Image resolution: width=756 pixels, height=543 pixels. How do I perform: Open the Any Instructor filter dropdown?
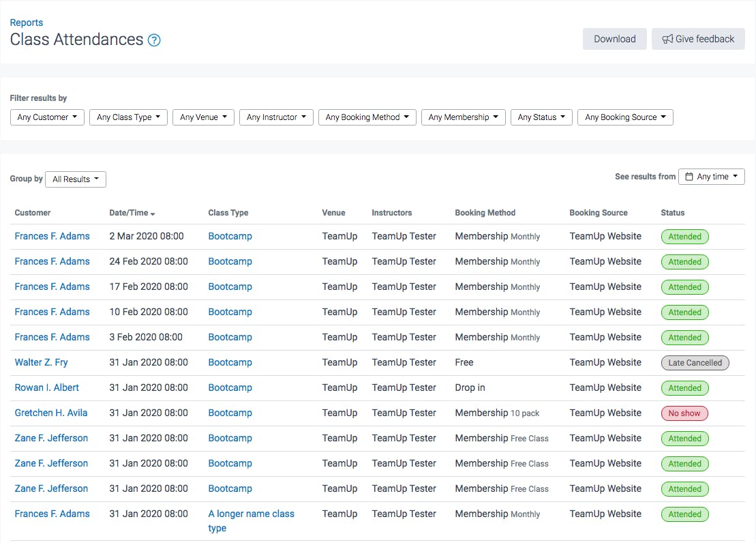276,117
